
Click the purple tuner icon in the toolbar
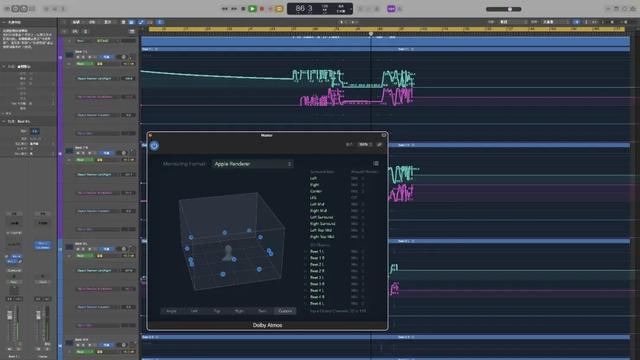point(391,9)
